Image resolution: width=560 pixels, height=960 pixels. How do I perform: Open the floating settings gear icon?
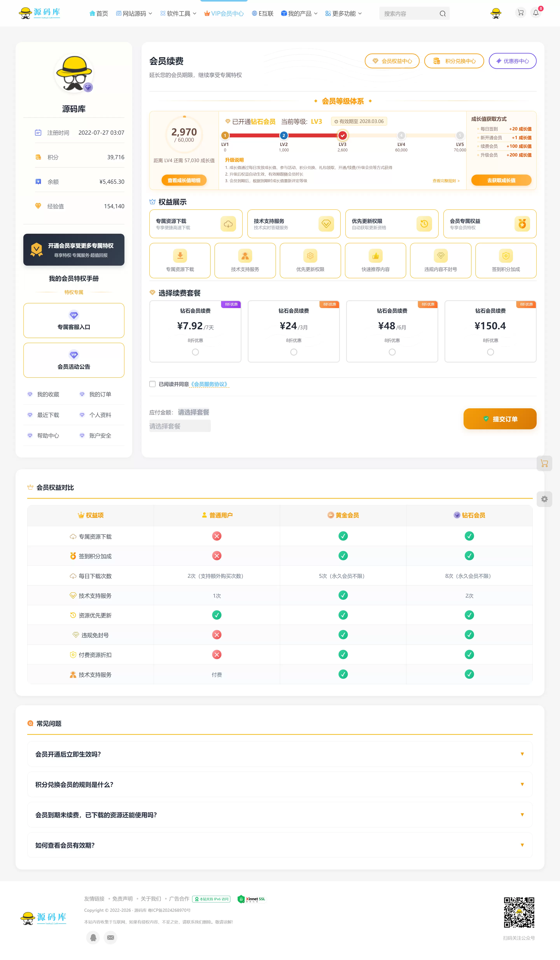tap(544, 499)
